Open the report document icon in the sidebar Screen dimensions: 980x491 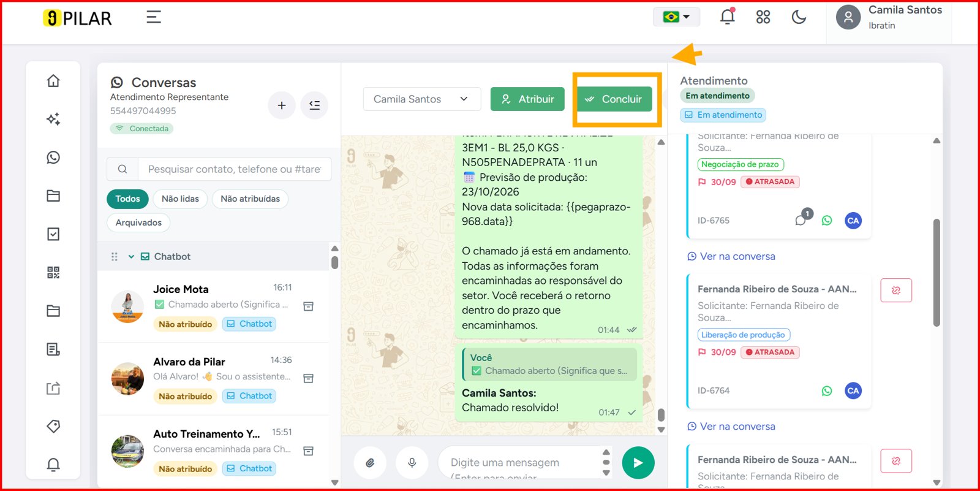coord(53,349)
